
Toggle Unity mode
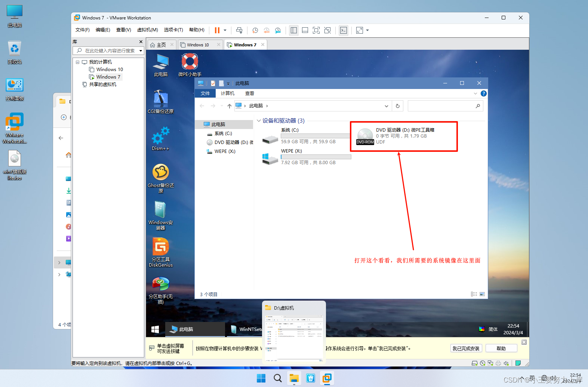pos(327,30)
